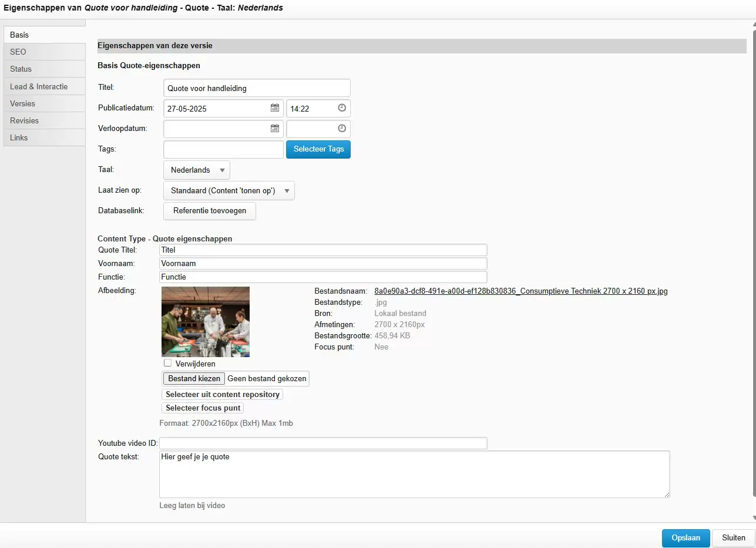
Task: Expand the Taal dropdown showing Nederlands
Action: 197,170
